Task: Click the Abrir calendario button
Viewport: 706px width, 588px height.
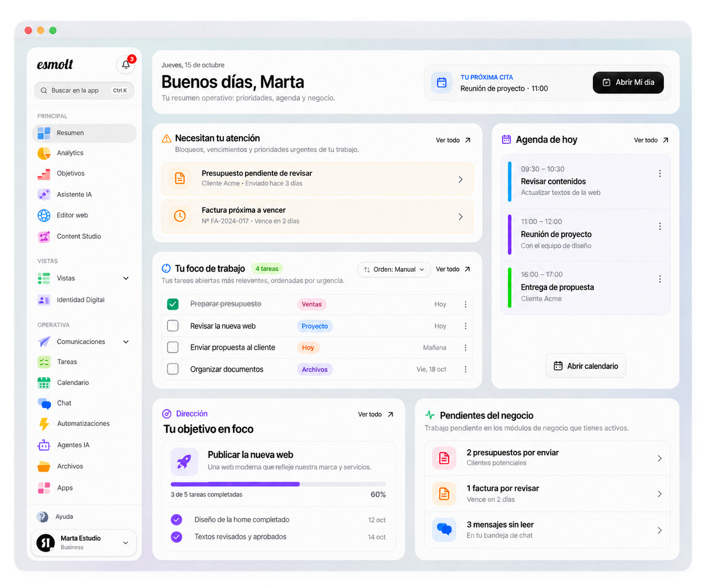Action: (x=586, y=366)
